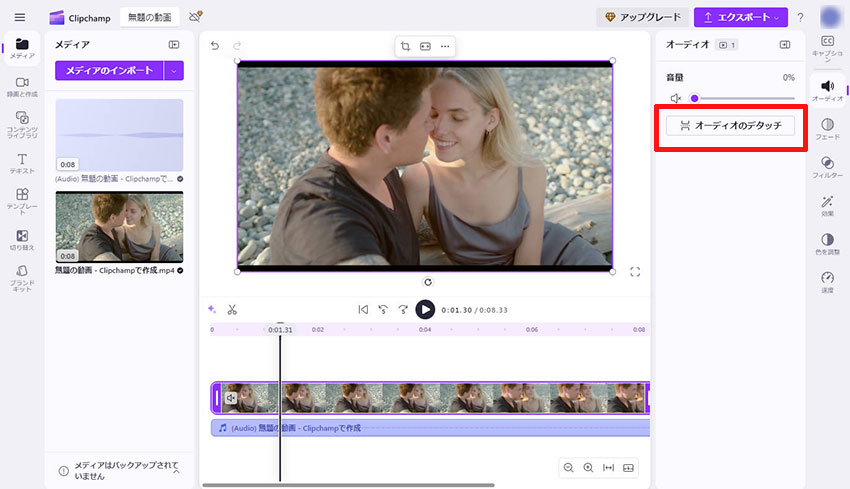Screen dimensions: 850x489
Task: Click the AI sparkle icon above timeline
Action: point(212,310)
